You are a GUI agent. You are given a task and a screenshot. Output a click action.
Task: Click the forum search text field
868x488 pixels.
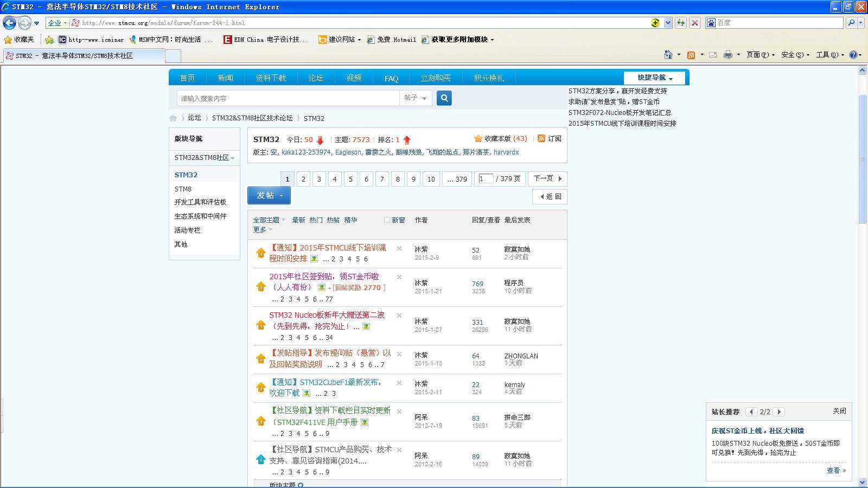point(288,98)
